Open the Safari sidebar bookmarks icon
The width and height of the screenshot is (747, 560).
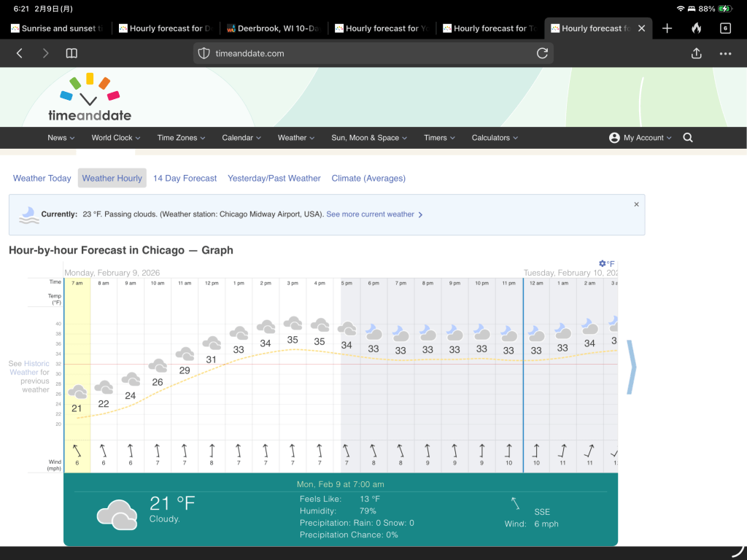71,53
